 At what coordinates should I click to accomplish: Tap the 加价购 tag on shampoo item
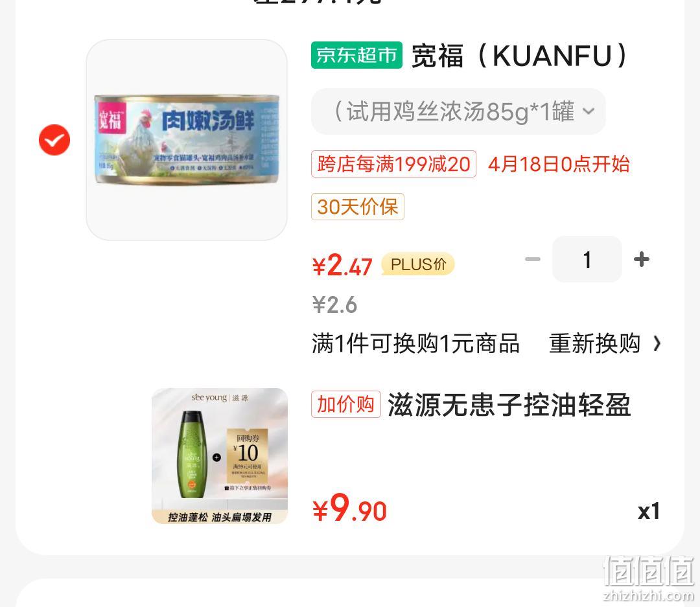click(x=346, y=404)
